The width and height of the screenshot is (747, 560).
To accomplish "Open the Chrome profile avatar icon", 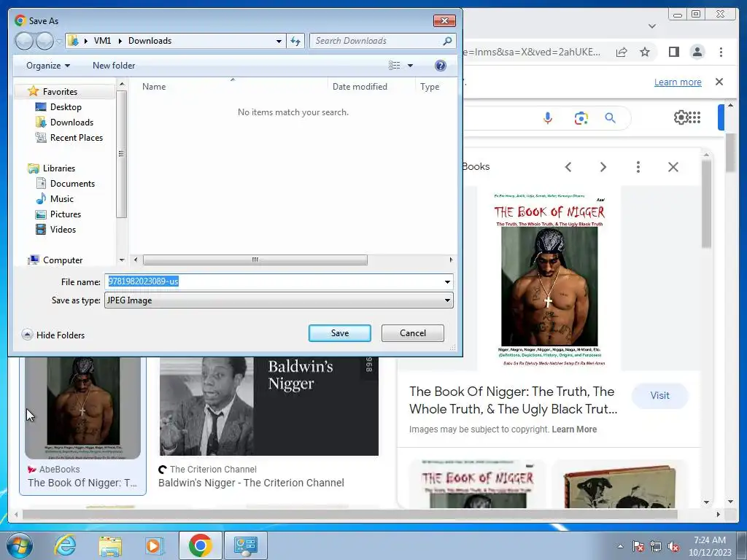I will 697,52.
